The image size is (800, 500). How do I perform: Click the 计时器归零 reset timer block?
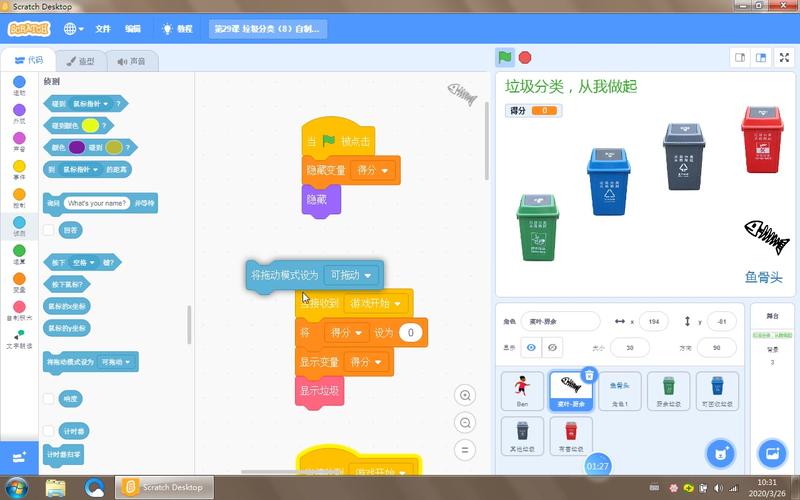tap(63, 455)
